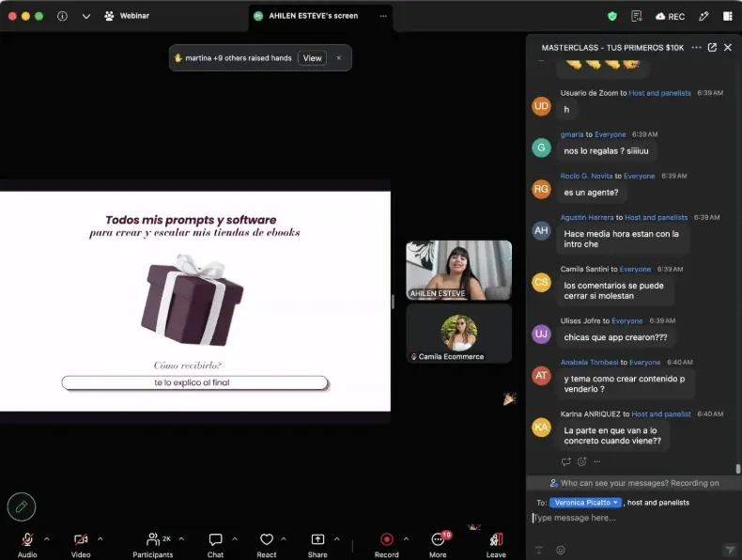Click the green annotation pencil circle button
This screenshot has height=560, width=742.
tap(22, 507)
